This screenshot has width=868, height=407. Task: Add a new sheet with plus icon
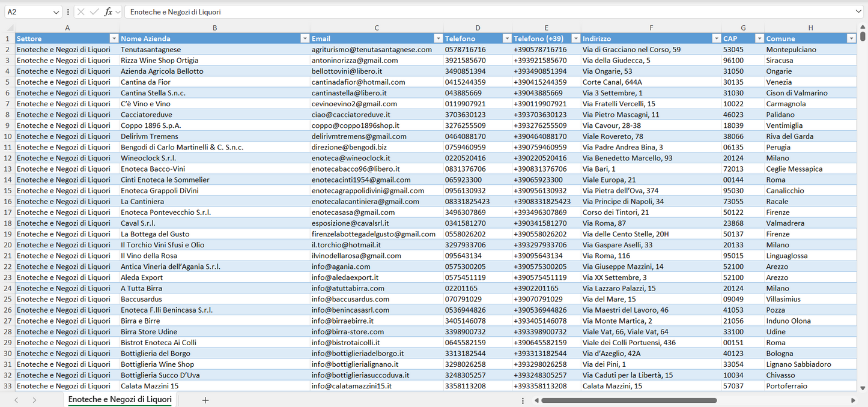click(205, 400)
